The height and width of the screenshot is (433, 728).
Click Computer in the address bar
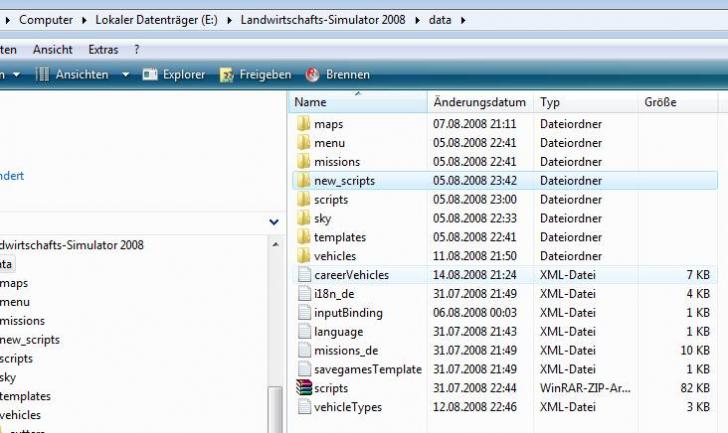click(46, 20)
